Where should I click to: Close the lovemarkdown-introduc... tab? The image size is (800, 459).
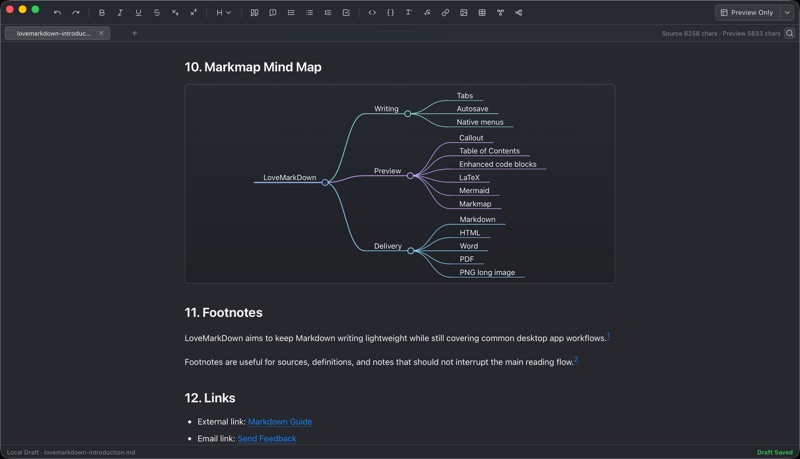(x=101, y=33)
